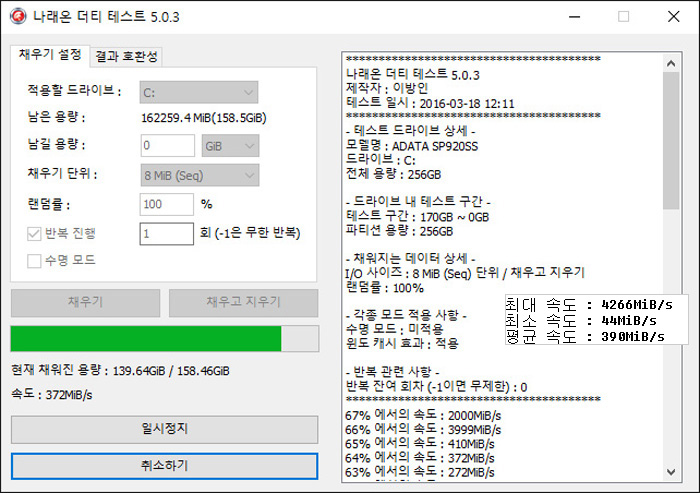
Task: Toggle the 반복 진행 checkbox
Action: (x=34, y=233)
